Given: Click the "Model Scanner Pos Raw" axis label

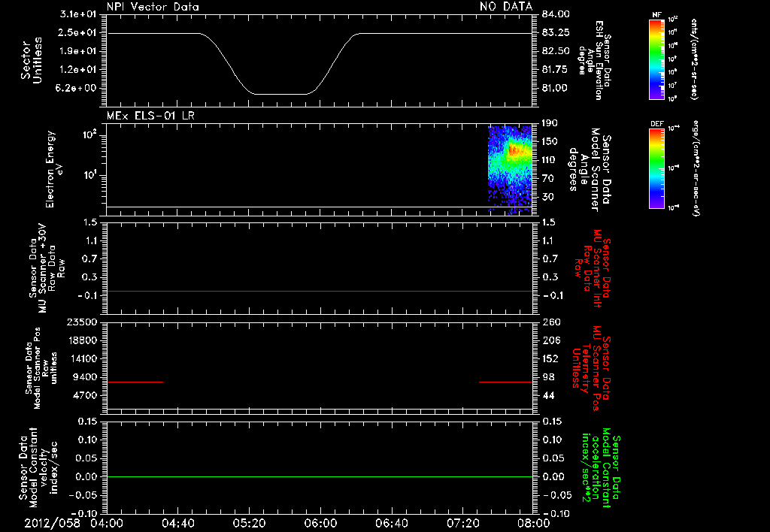Looking at the screenshot, I should coord(41,368).
